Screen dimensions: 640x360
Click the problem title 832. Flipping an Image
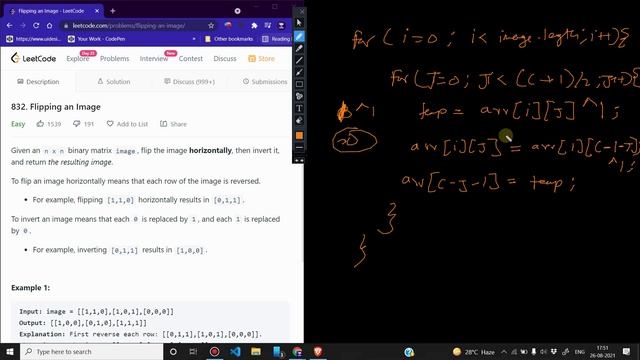[x=56, y=107]
